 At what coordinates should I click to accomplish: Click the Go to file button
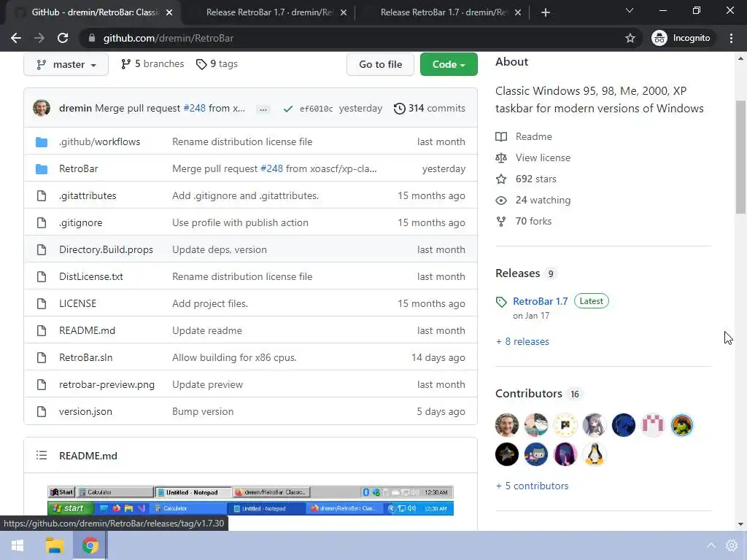click(380, 64)
